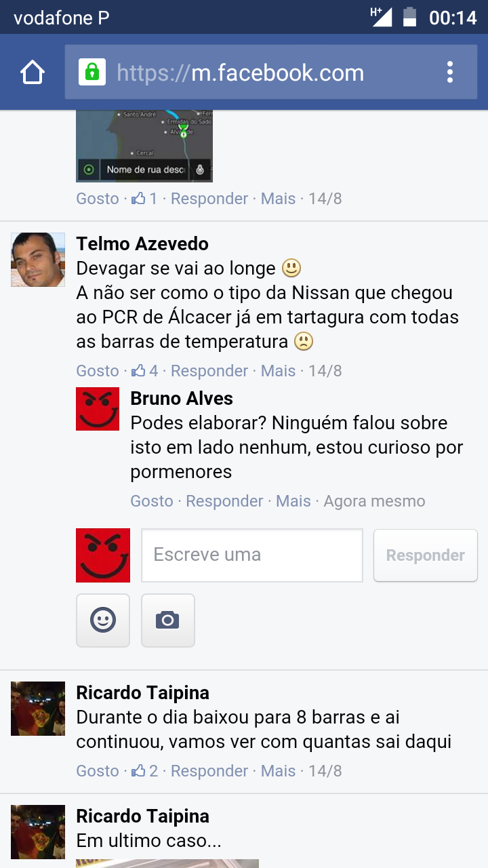Tap the thumbs-up count on Telmo Azevedo's comment
The height and width of the screenshot is (868, 488).
coord(145,371)
